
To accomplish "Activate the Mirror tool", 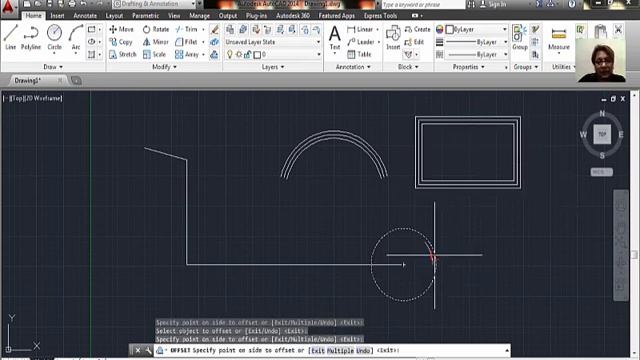I will pos(156,42).
